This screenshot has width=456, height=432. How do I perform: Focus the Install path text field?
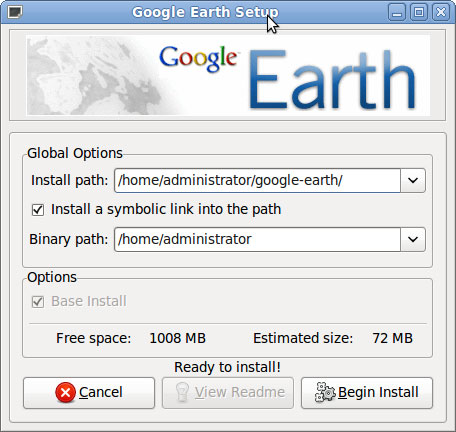tap(257, 180)
